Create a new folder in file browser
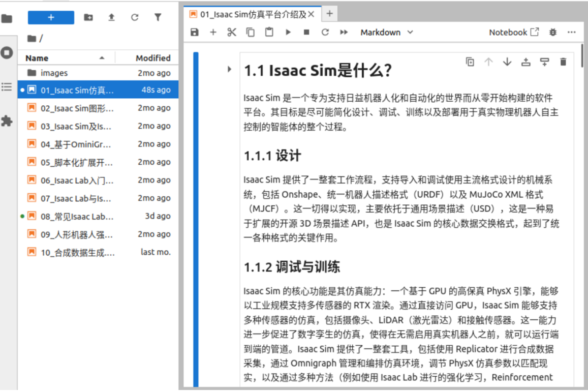The width and height of the screenshot is (588, 391). click(x=88, y=17)
